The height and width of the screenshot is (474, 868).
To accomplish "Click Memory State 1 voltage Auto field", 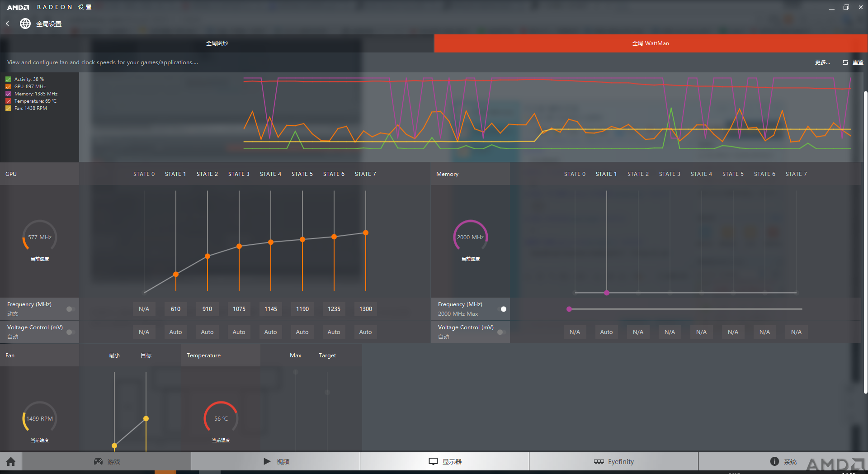I will 606,332.
